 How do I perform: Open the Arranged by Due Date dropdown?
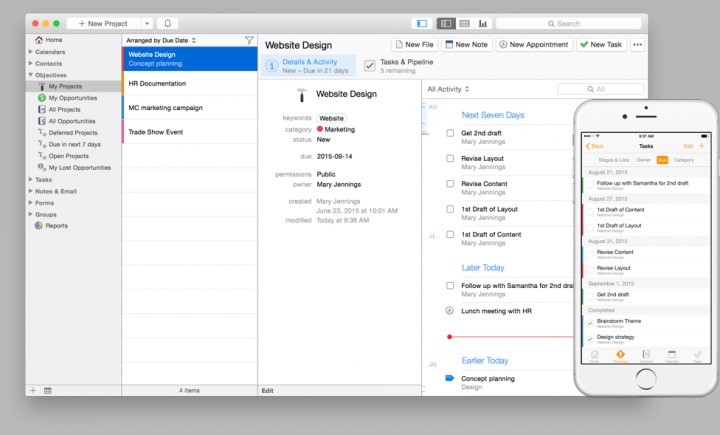pyautogui.click(x=161, y=40)
